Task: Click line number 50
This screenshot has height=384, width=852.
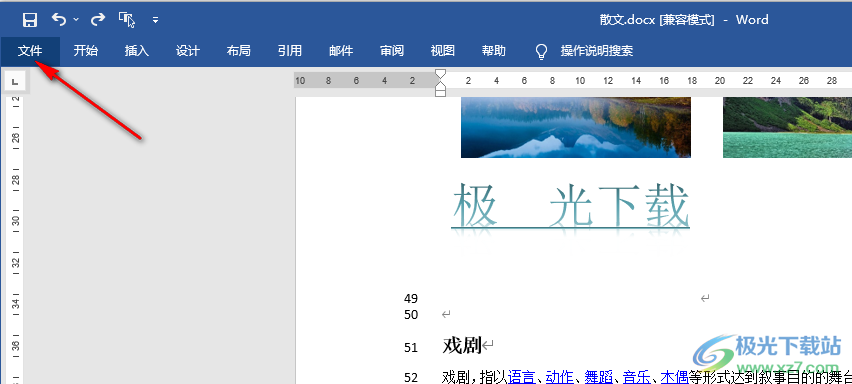Action: (411, 314)
